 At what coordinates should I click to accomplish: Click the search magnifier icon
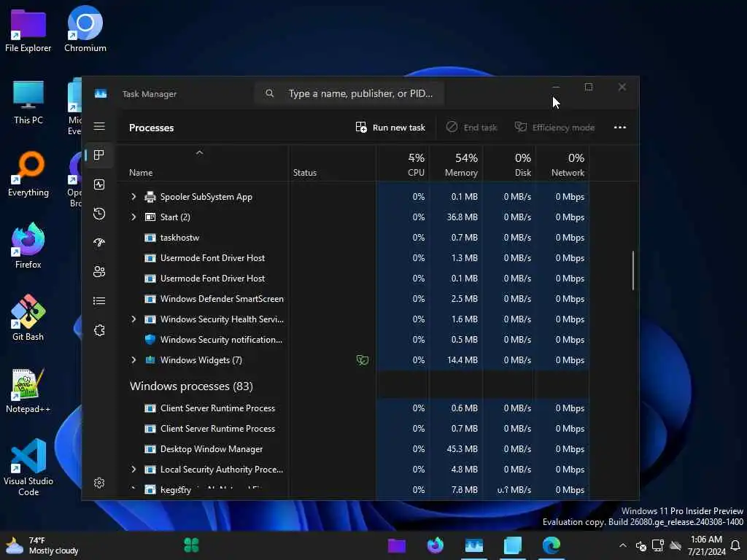(270, 93)
